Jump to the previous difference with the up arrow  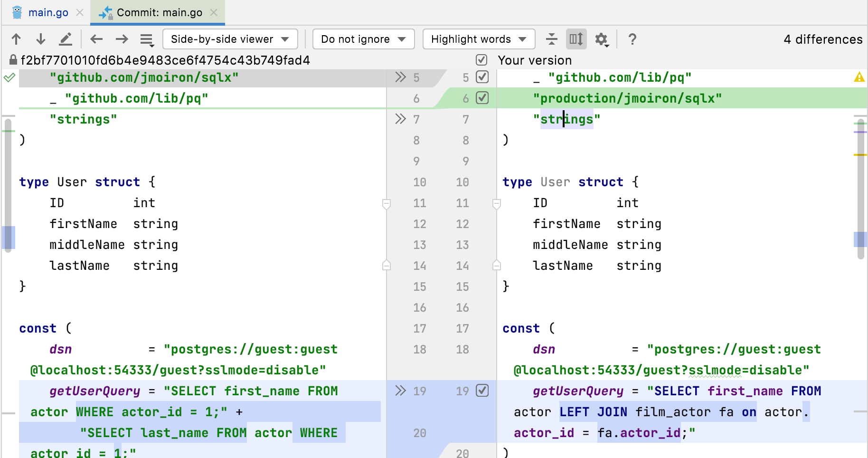16,39
